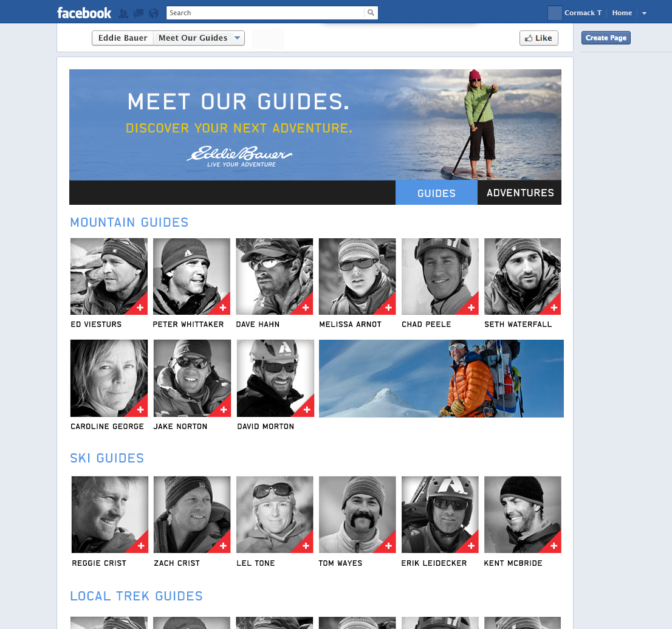Click the search magnifier icon
Screen dimensions: 672x629
(371, 13)
